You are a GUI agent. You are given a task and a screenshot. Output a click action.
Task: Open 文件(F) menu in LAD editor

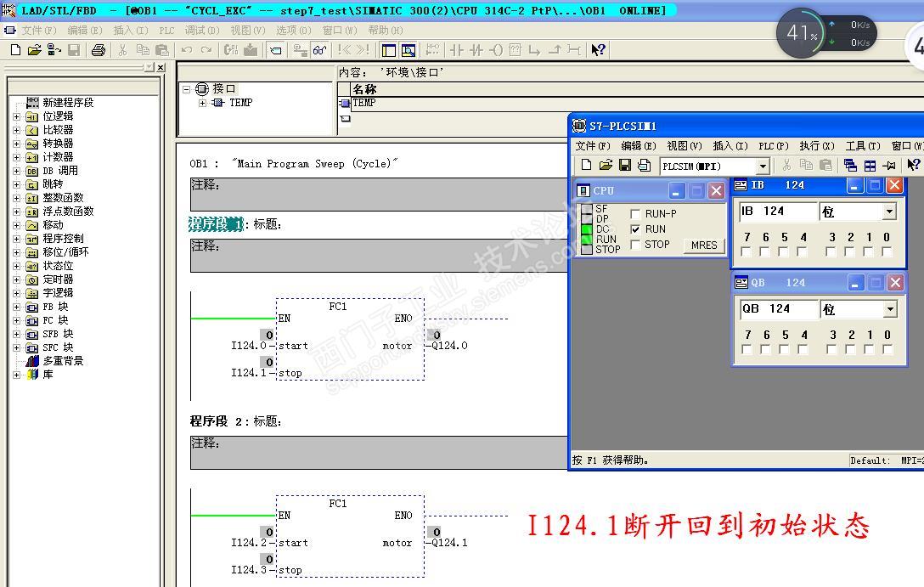point(39,30)
